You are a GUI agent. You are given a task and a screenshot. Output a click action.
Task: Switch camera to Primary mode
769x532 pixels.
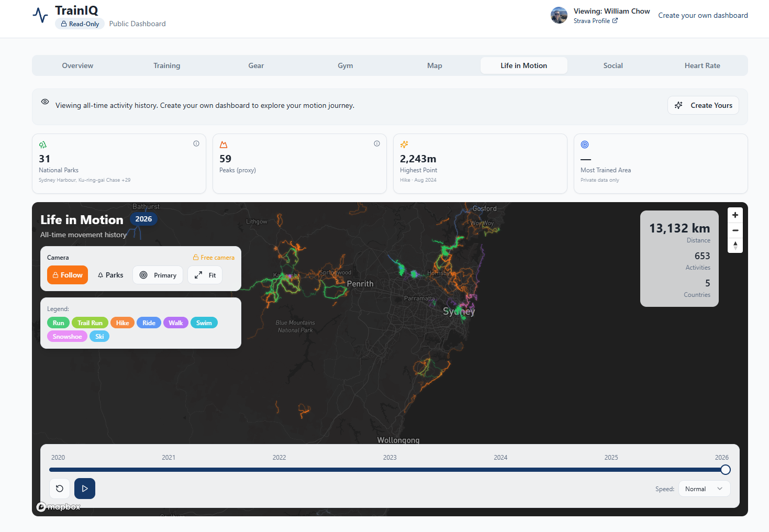pos(158,275)
